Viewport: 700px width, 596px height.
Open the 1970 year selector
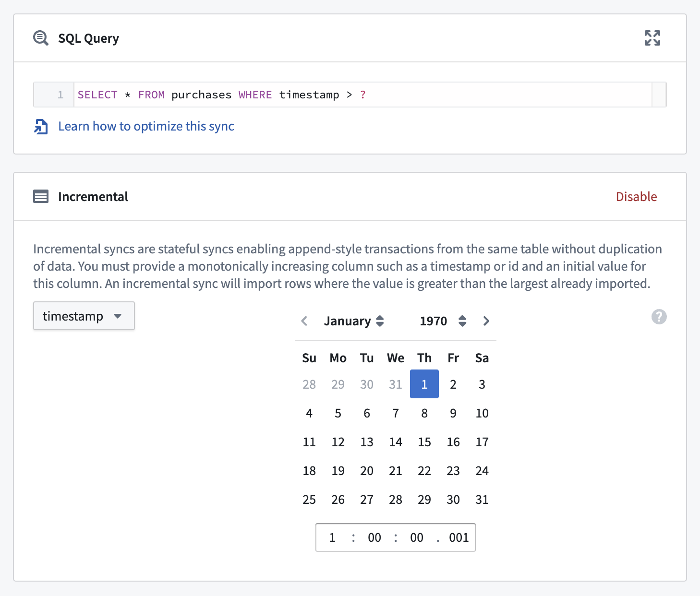(443, 321)
